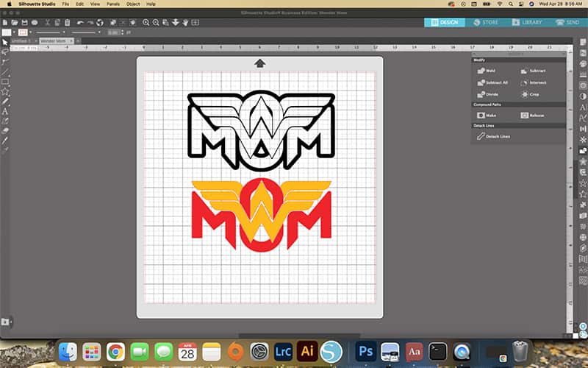Click the Fit to Page icon
Image resolution: width=588 pixels, height=368 pixels.
[x=196, y=23]
